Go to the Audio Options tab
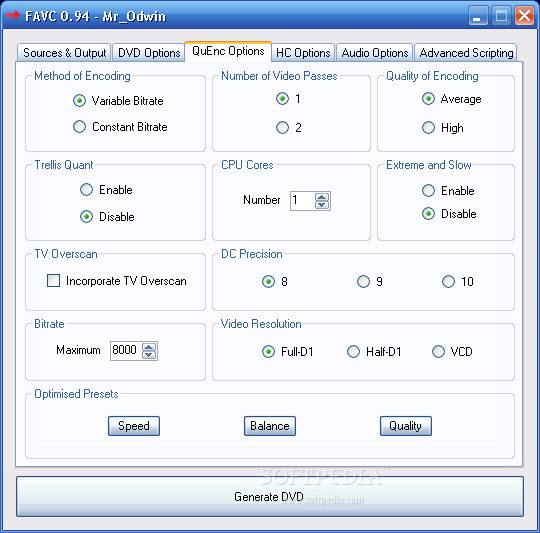 click(x=375, y=53)
